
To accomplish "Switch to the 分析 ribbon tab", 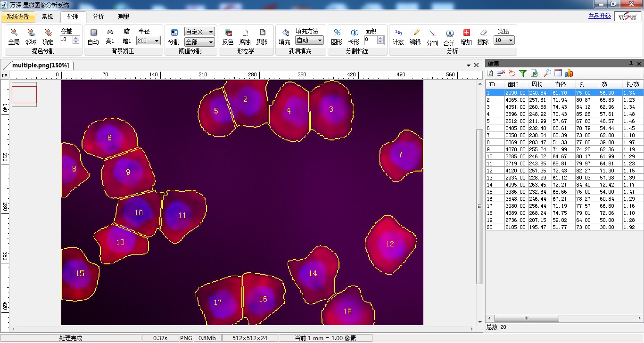I will pos(98,16).
